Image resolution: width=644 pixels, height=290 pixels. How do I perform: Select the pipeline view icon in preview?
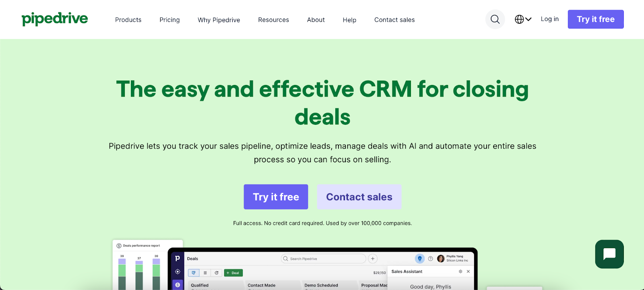click(x=194, y=273)
